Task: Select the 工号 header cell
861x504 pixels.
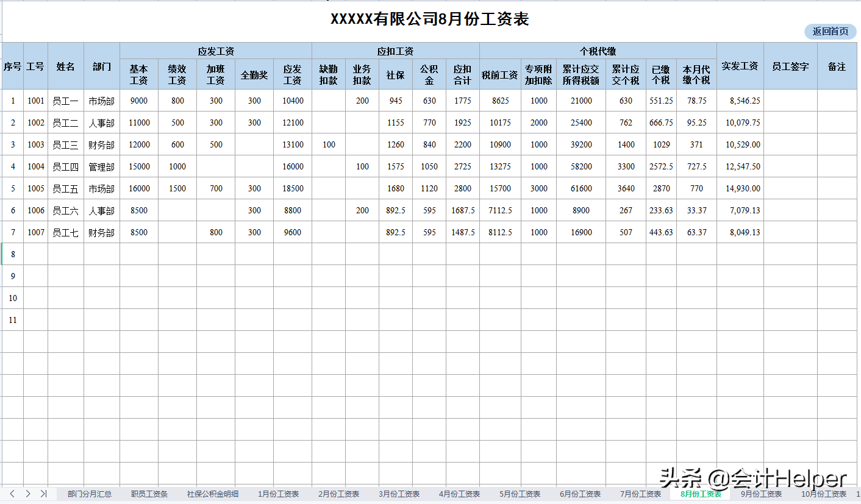Action: click(36, 66)
